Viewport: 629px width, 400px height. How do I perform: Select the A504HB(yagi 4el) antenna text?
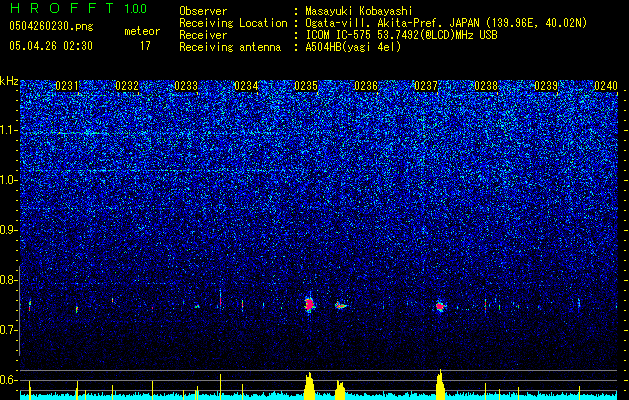pos(353,47)
